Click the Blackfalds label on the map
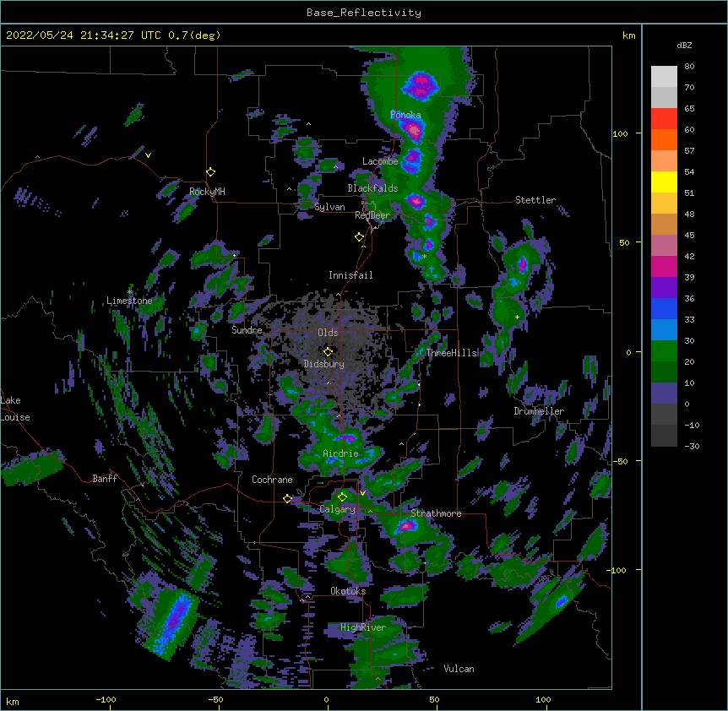The width and height of the screenshot is (728, 711). tap(372, 188)
